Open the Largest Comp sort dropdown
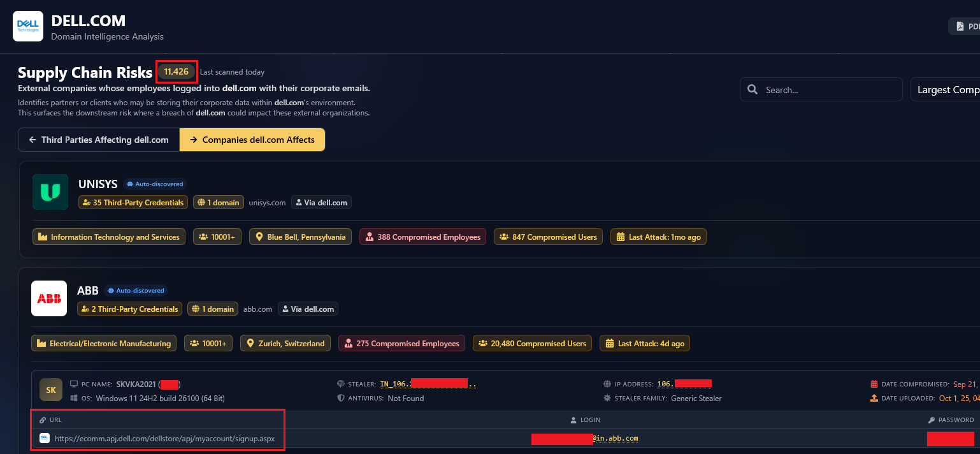 click(946, 90)
